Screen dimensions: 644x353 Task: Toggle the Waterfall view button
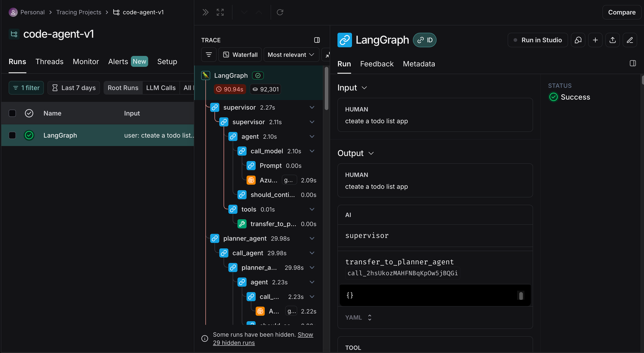pyautogui.click(x=240, y=55)
